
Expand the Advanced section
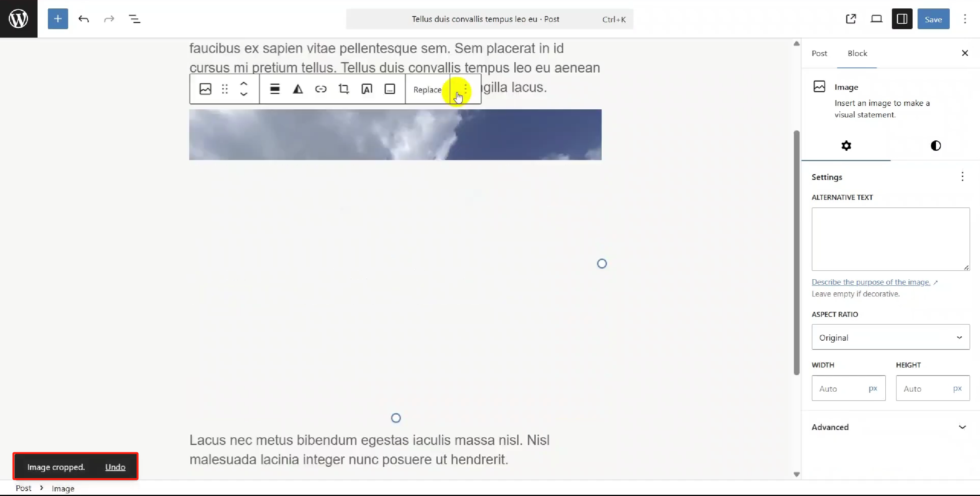(889, 427)
